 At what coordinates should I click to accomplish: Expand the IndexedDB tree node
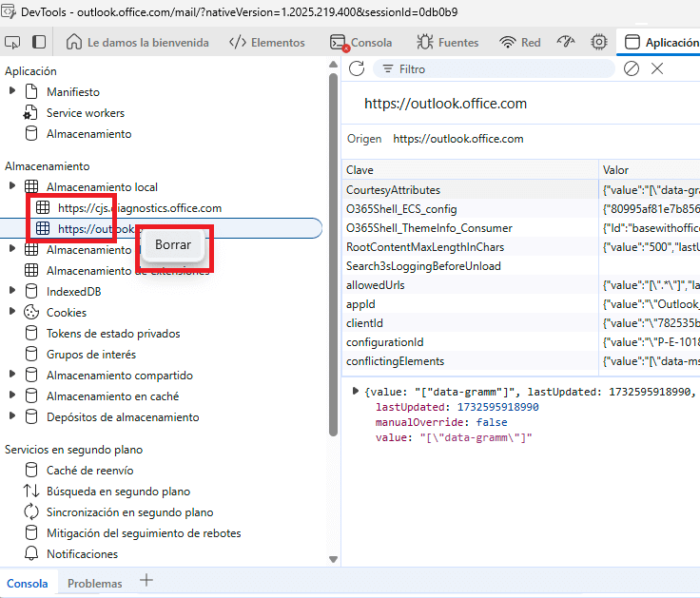12,291
